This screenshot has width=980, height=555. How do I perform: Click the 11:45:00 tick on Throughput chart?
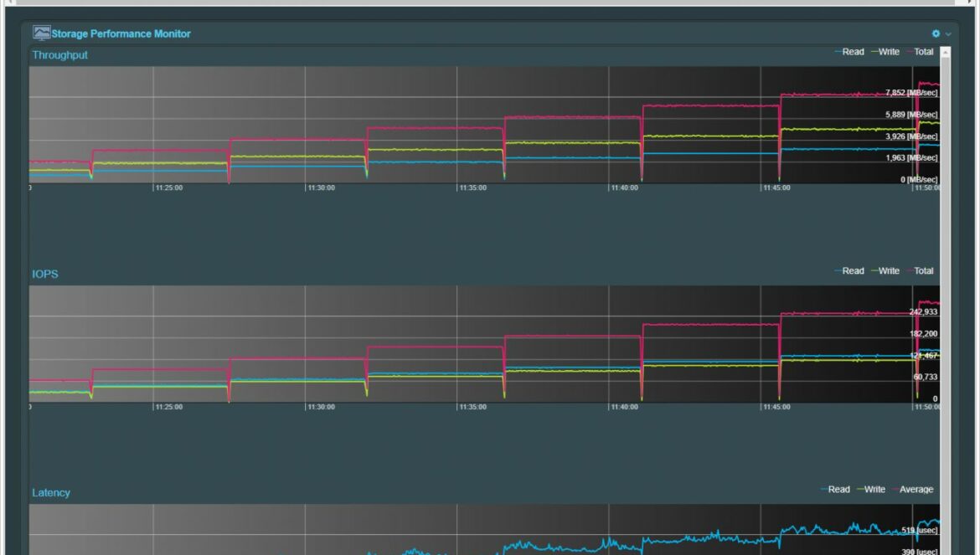(776, 188)
